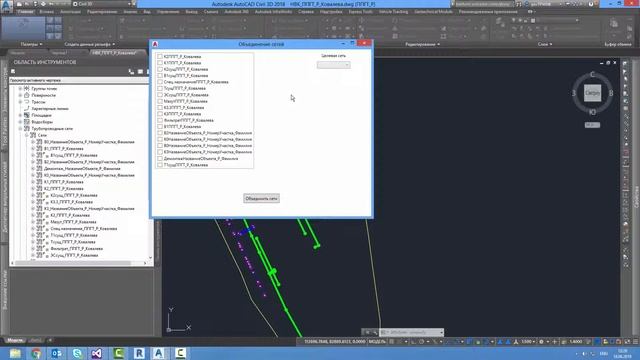Click the small icon at toolspace toolbar left
Image resolution: width=640 pixels, height=360 pixels.
click(13, 71)
